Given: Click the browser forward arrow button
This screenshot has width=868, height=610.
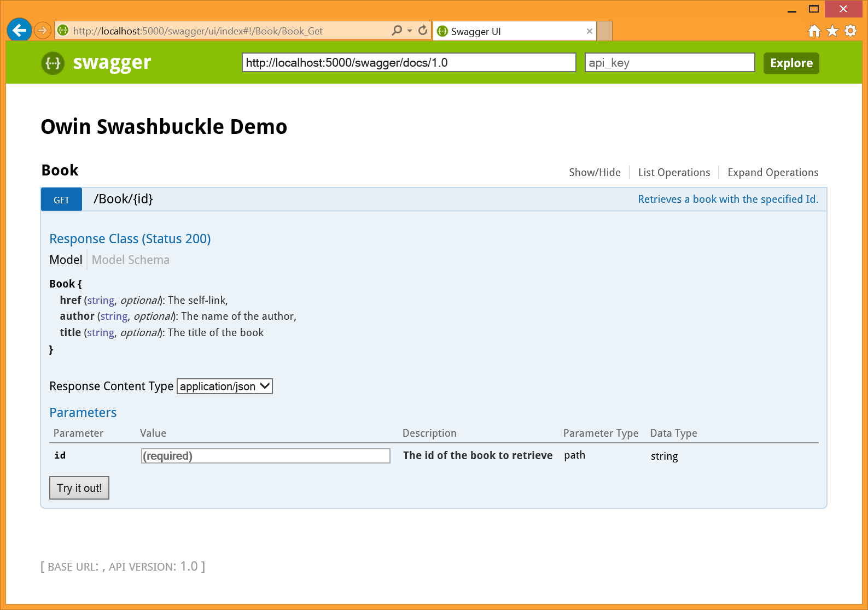Looking at the screenshot, I should coord(42,30).
